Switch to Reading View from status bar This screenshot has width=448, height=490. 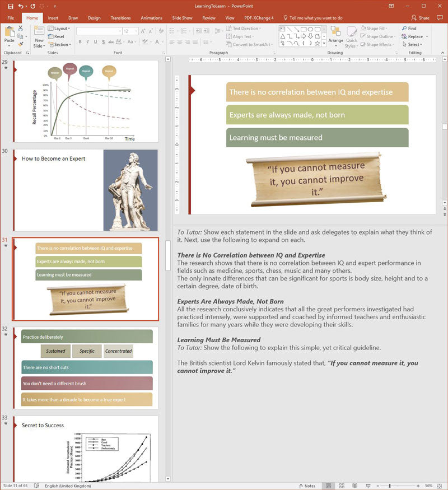tap(355, 486)
